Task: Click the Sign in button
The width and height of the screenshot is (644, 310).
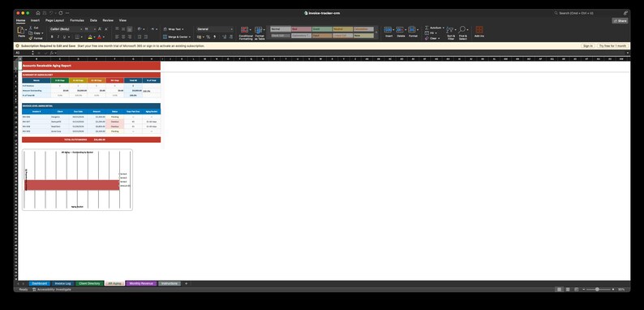Action: [588, 46]
